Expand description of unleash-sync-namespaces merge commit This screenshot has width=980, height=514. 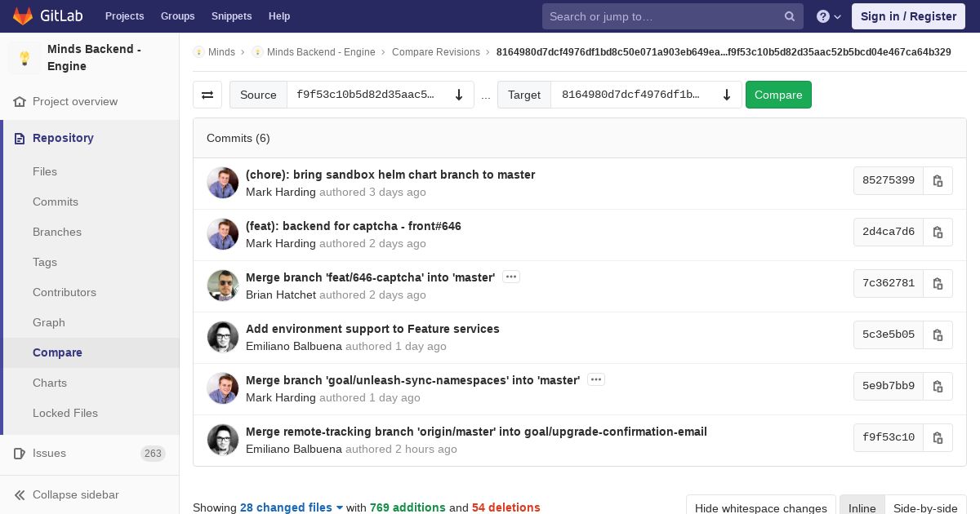point(596,379)
